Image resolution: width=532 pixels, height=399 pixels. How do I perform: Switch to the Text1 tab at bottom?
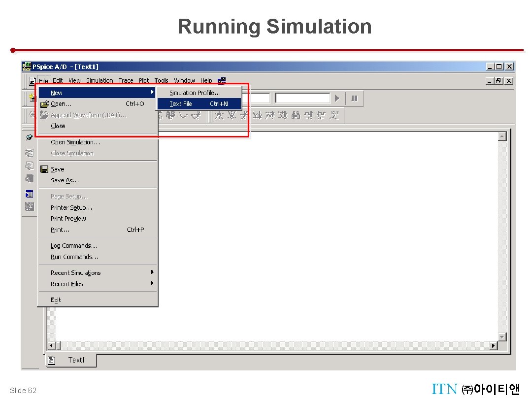71,360
